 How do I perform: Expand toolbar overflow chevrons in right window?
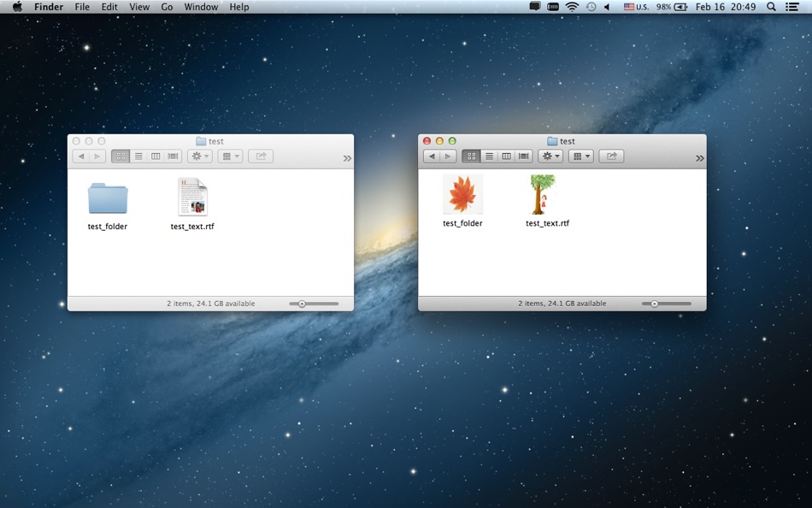700,158
